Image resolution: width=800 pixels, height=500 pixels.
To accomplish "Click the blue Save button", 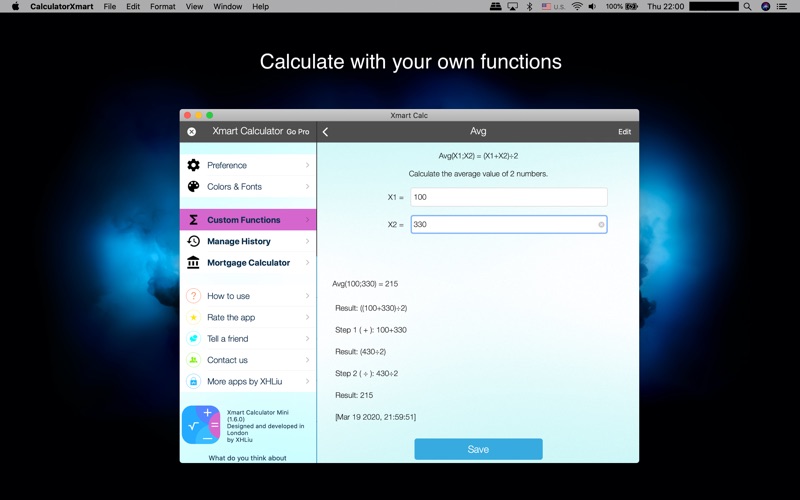I will pos(478,449).
